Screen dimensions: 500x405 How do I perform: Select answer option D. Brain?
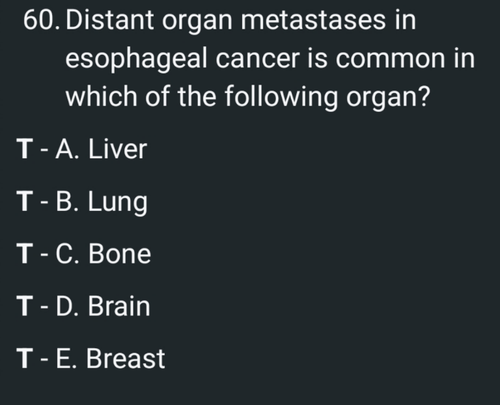pos(103,306)
